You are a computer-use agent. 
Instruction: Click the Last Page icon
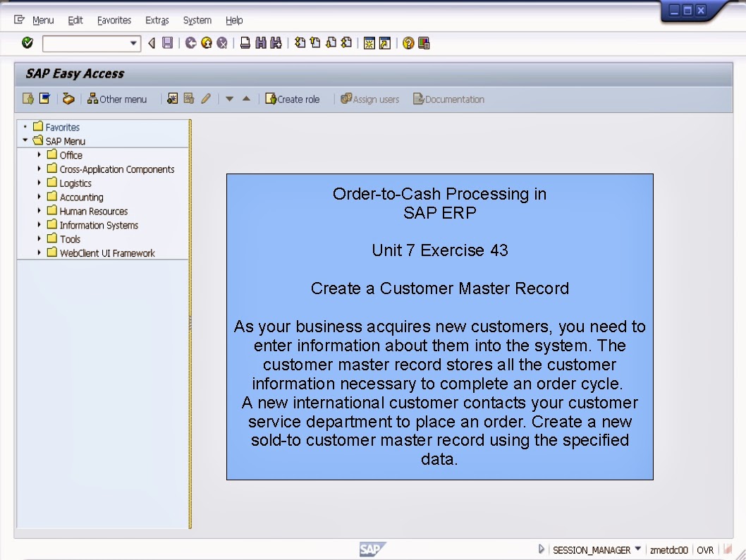pos(347,43)
